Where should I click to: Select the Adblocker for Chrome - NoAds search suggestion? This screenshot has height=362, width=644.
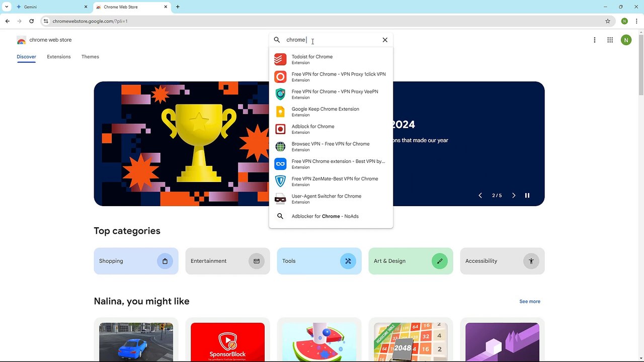(x=331, y=216)
